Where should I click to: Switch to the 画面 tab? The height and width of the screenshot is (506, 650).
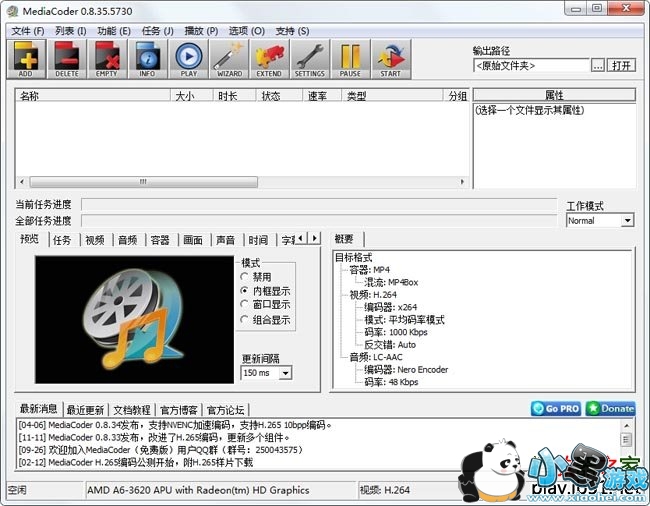pos(193,240)
